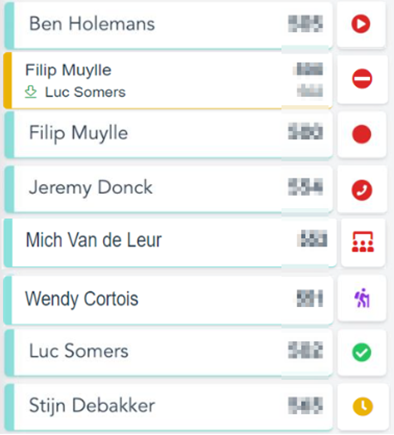Click the yellow clock icon for Stijn Debakker

[x=363, y=406]
